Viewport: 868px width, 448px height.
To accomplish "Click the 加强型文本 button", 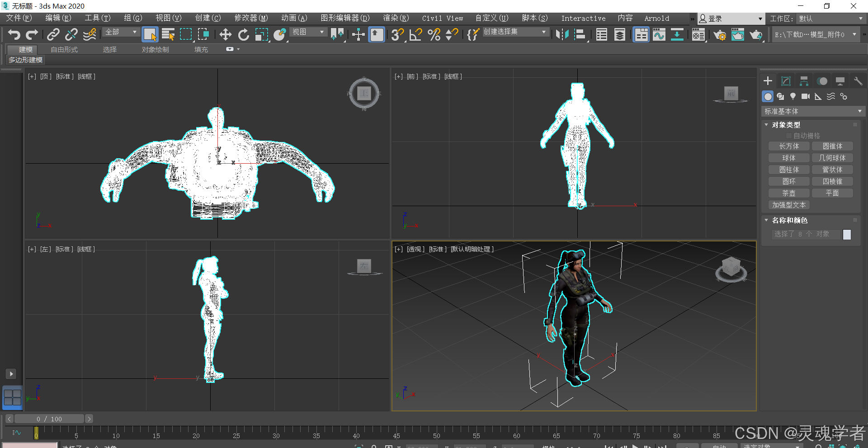I will (x=789, y=205).
